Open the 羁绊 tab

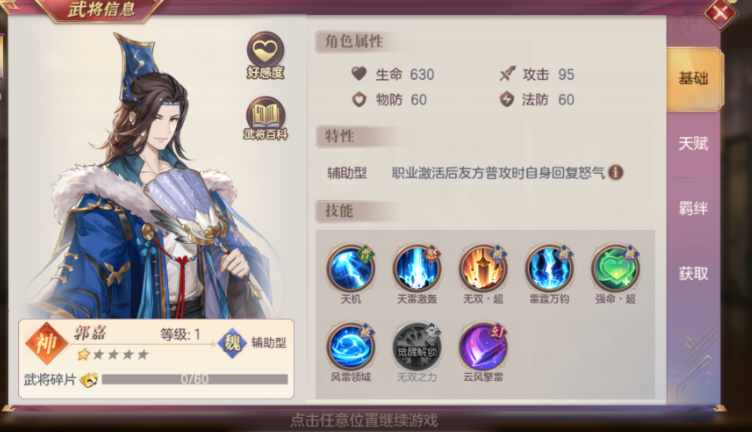[693, 209]
